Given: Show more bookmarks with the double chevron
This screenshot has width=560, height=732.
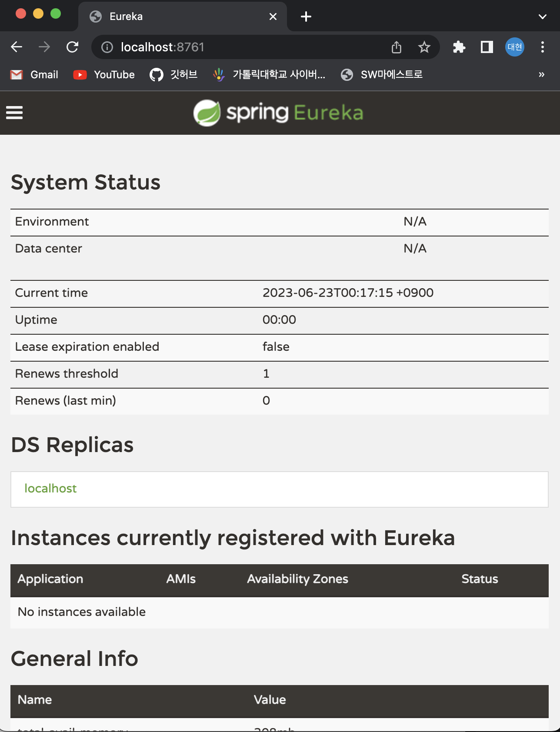Looking at the screenshot, I should click(x=542, y=74).
